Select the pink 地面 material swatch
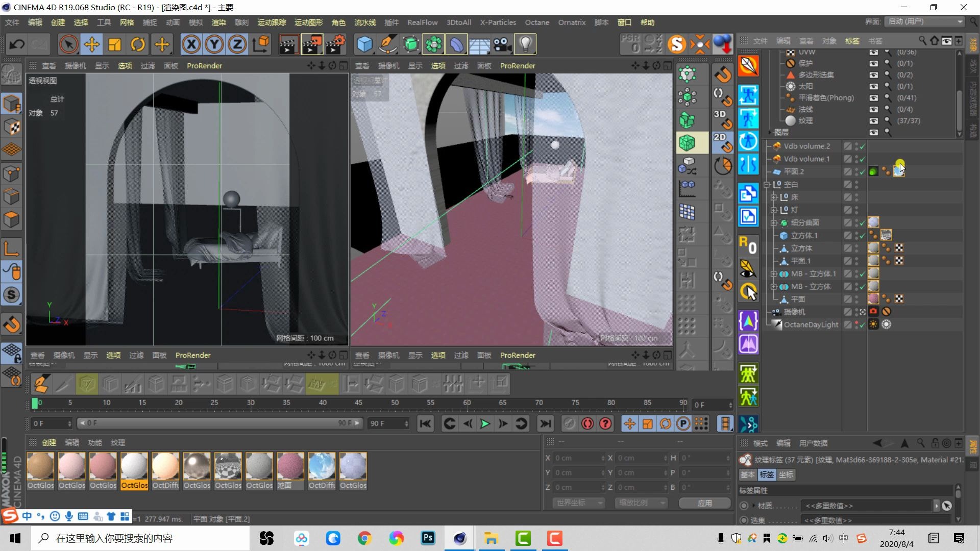 click(x=290, y=466)
